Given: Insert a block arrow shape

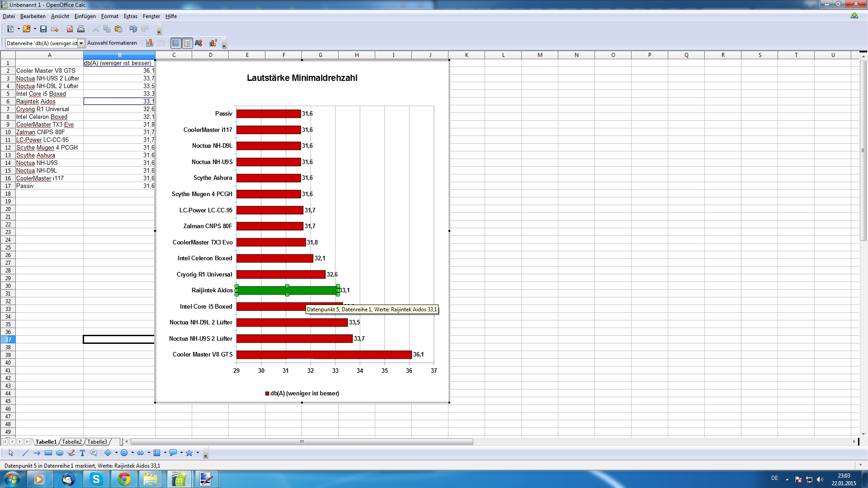Looking at the screenshot, I should point(141,453).
